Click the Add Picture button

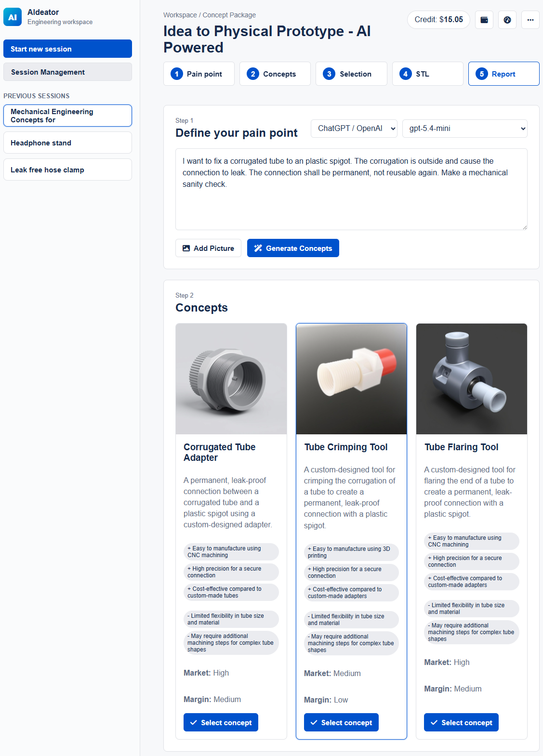(x=208, y=248)
